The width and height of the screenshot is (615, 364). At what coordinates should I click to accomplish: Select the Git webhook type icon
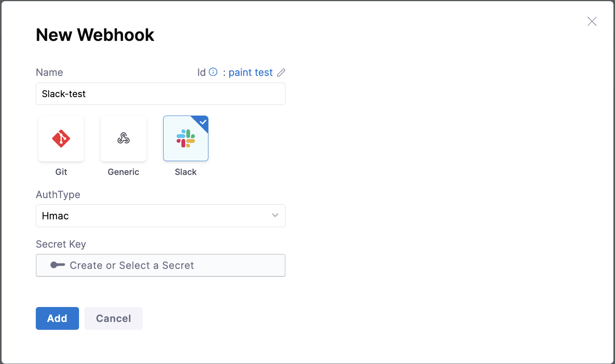point(61,138)
